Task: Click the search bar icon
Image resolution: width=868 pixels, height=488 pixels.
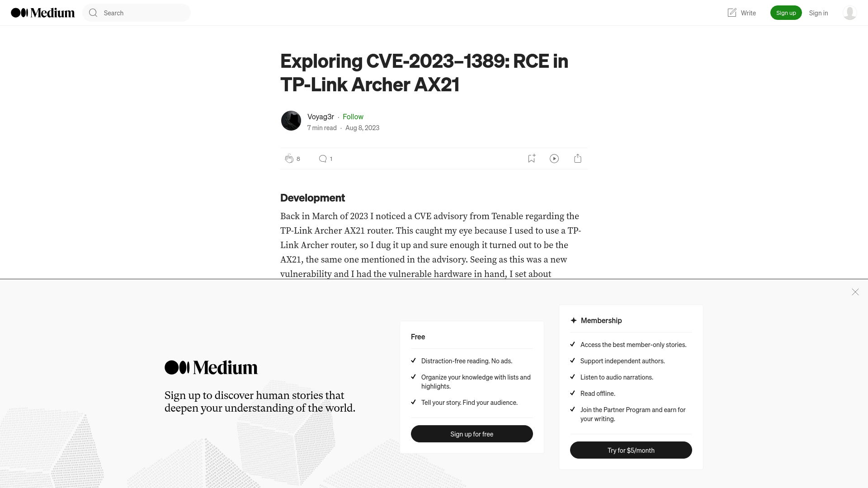Action: click(94, 13)
